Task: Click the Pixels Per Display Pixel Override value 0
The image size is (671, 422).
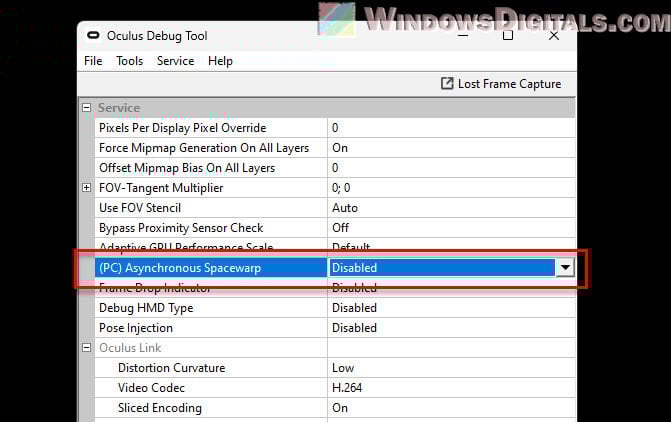Action: pyautogui.click(x=335, y=128)
